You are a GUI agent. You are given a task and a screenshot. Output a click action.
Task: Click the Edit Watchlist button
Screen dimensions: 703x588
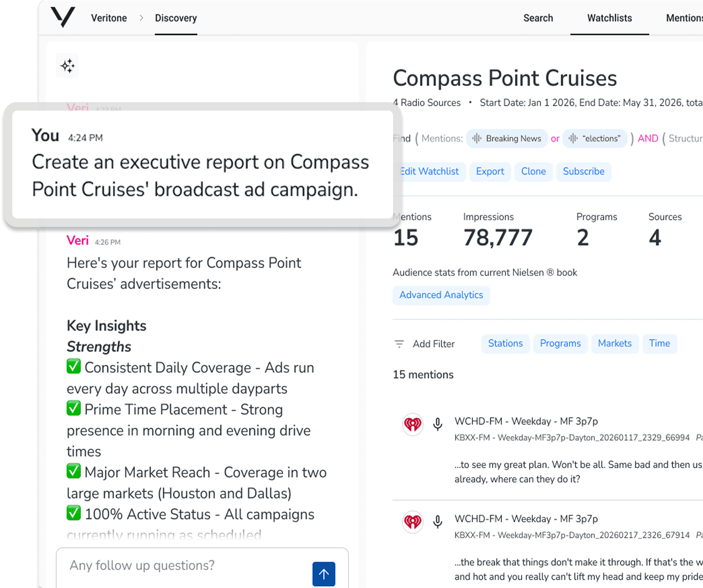tap(429, 172)
